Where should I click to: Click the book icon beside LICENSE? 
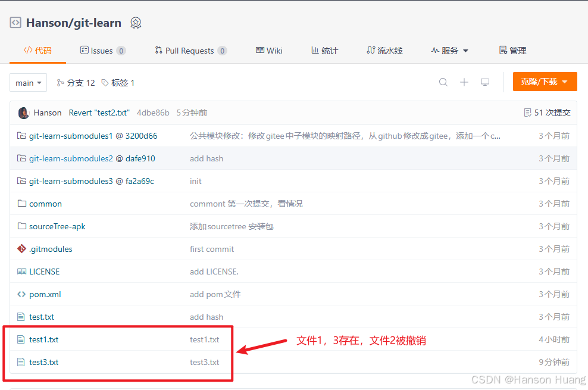22,271
